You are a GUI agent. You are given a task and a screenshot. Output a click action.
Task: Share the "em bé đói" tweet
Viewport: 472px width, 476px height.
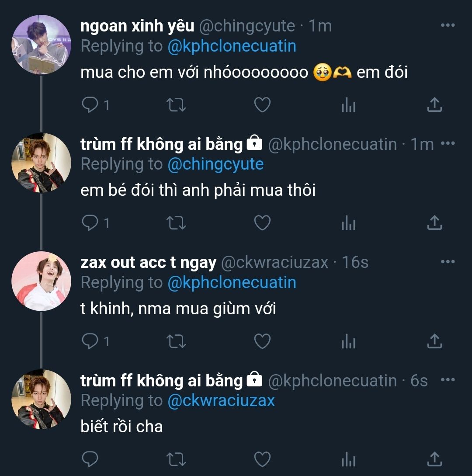pyautogui.click(x=434, y=223)
